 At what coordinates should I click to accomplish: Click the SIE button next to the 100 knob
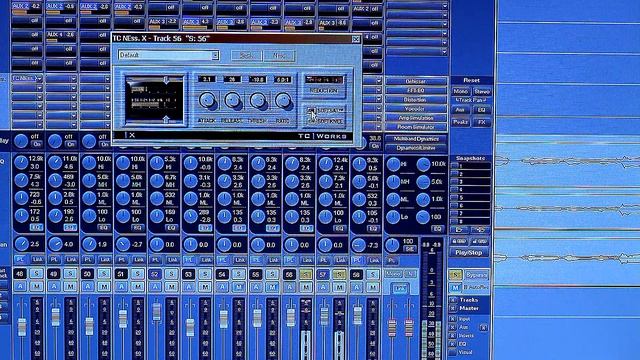pyautogui.click(x=409, y=249)
